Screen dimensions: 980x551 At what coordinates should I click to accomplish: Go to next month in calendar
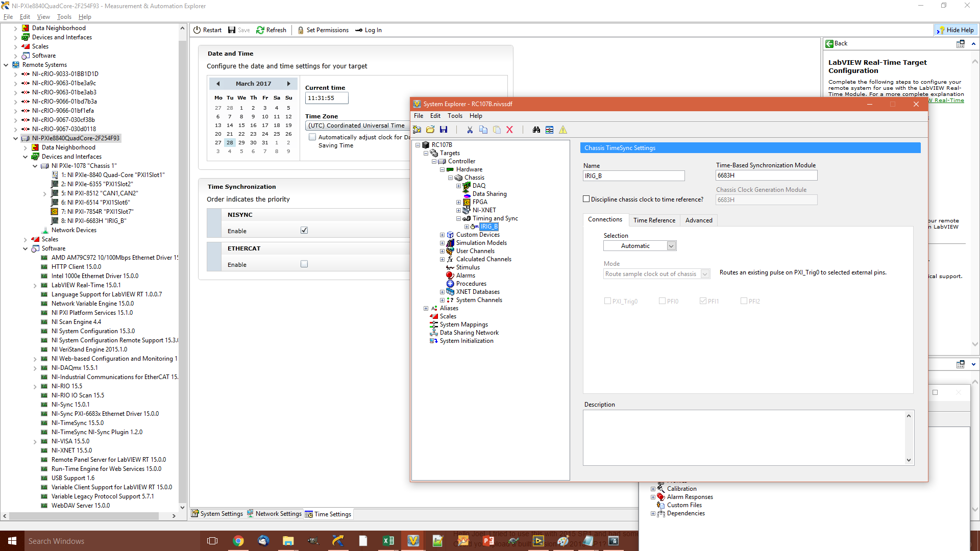tap(288, 84)
